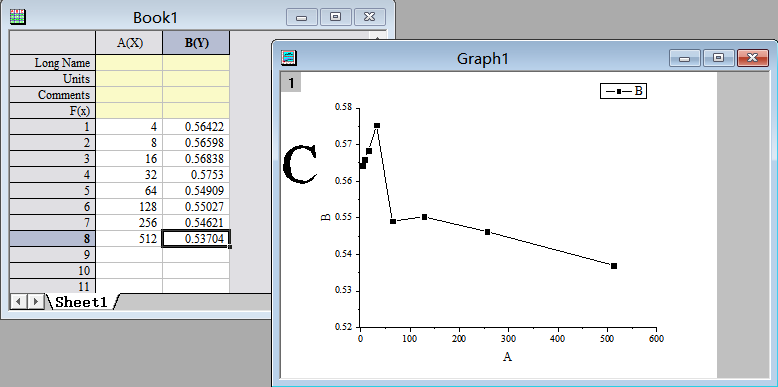Click cell with value 0.5753
778x387 pixels.
(196, 175)
